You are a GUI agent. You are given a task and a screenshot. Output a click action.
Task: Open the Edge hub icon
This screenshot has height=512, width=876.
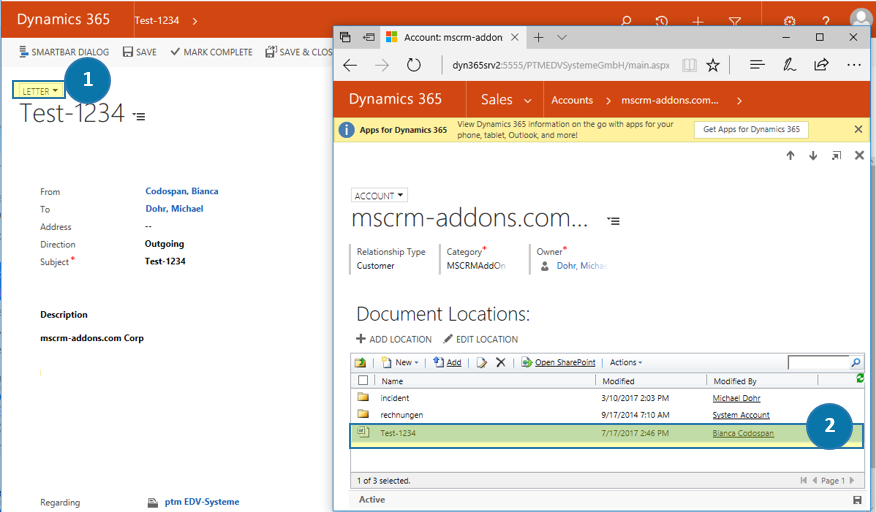click(x=757, y=65)
